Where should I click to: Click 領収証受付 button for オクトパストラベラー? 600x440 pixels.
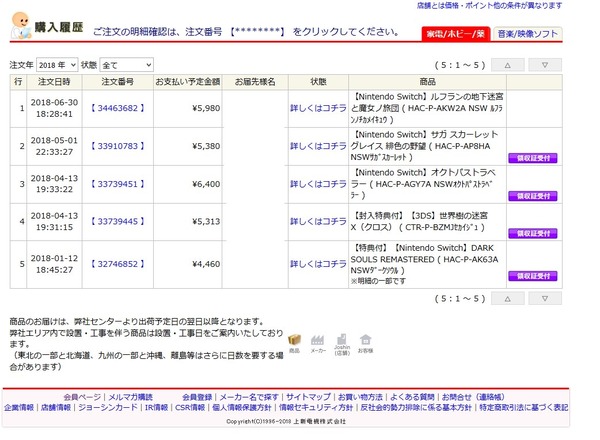point(533,196)
